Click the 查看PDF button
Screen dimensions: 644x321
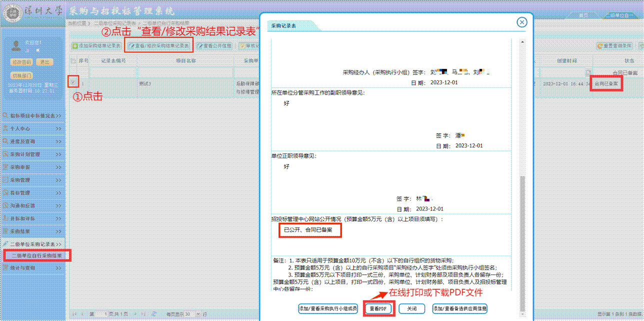click(x=378, y=309)
